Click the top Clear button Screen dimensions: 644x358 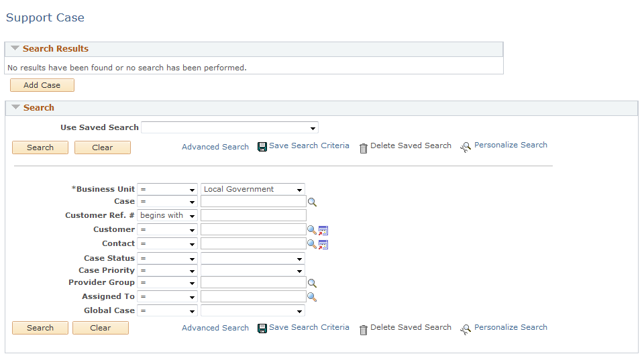click(x=102, y=147)
